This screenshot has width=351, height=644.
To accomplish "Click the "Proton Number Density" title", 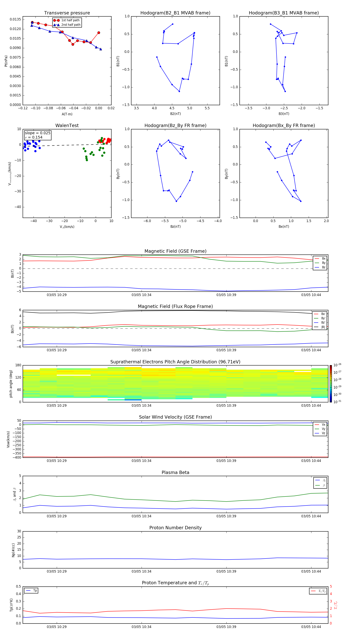I will pos(175,528).
